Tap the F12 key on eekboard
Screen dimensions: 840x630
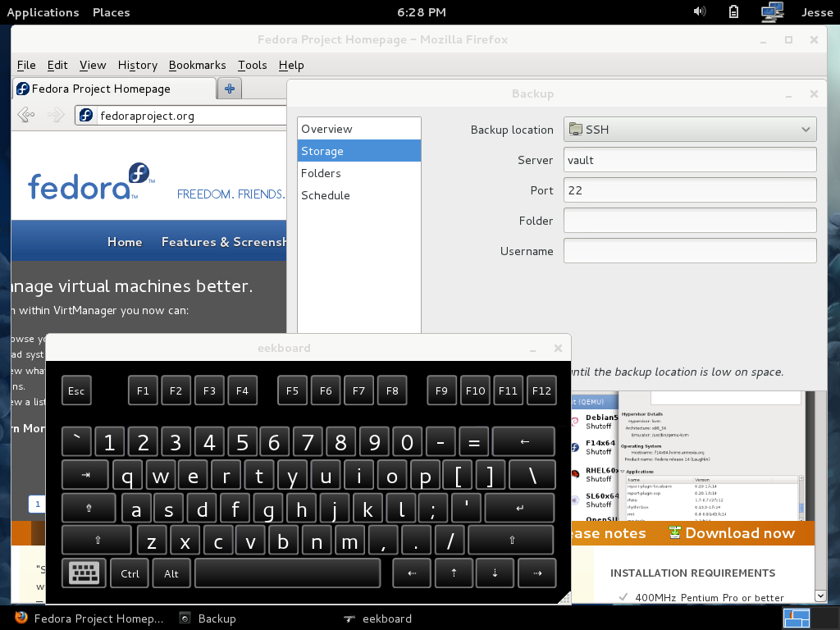[x=541, y=390]
